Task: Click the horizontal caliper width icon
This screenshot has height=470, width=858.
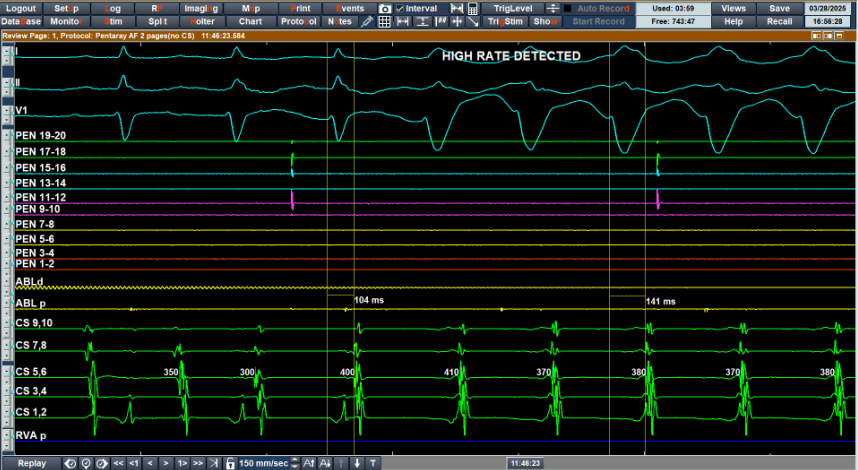Action: click(403, 22)
